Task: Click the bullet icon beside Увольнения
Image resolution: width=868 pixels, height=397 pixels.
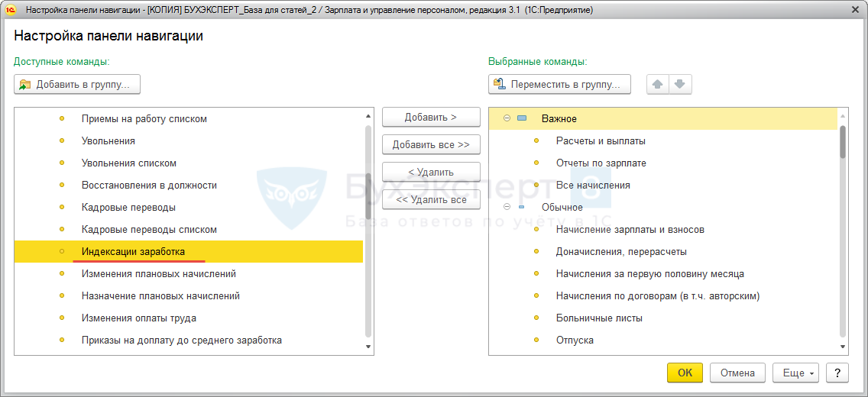Action: [62, 141]
